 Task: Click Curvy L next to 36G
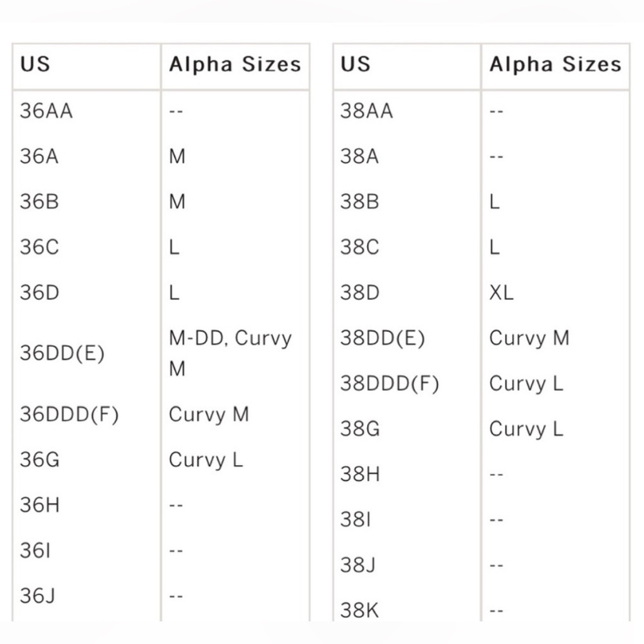coord(206,460)
